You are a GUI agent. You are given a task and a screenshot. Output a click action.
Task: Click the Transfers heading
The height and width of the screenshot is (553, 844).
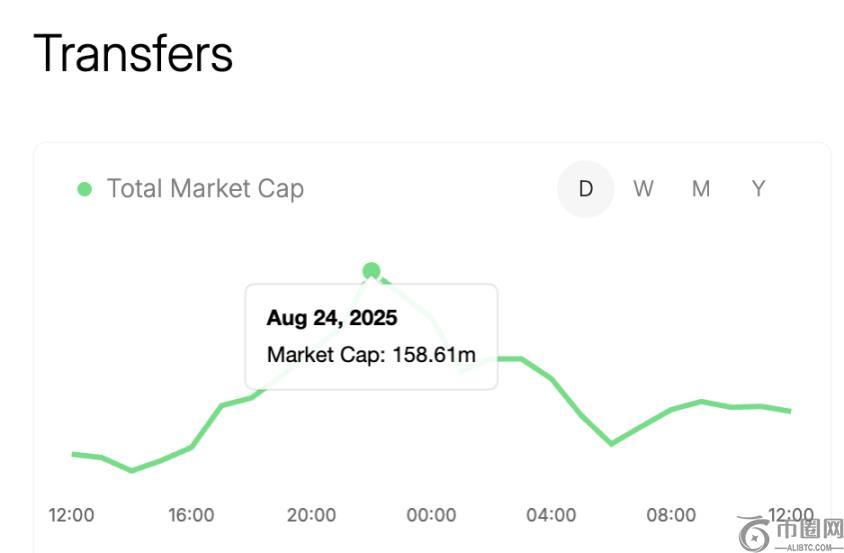point(133,53)
